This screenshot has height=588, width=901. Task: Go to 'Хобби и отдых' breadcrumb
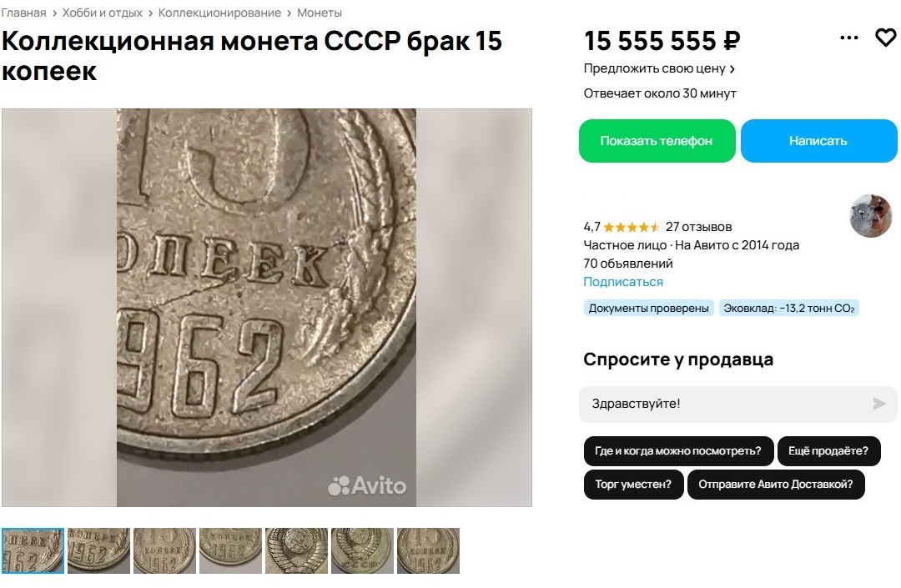tap(103, 13)
